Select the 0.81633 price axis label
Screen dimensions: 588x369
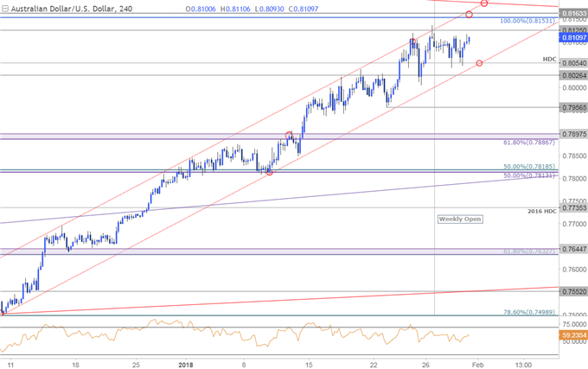coord(573,14)
